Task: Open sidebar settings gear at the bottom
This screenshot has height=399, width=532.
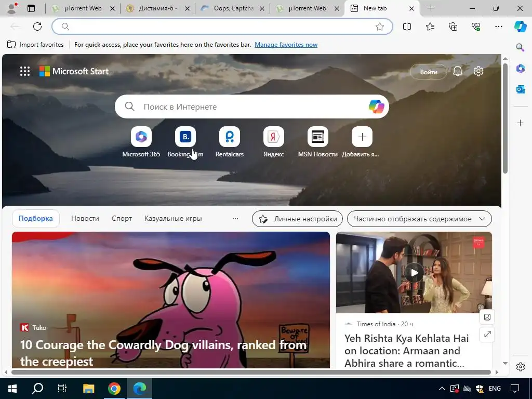Action: (520, 367)
